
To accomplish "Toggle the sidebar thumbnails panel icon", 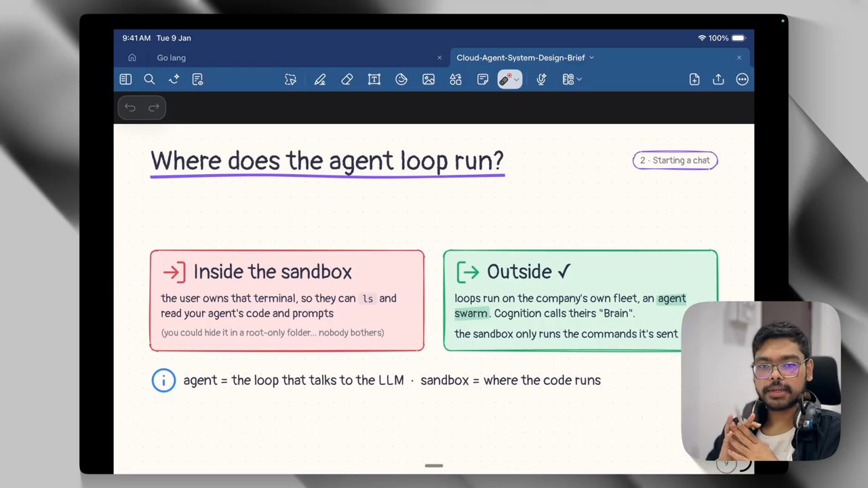I will [x=125, y=79].
